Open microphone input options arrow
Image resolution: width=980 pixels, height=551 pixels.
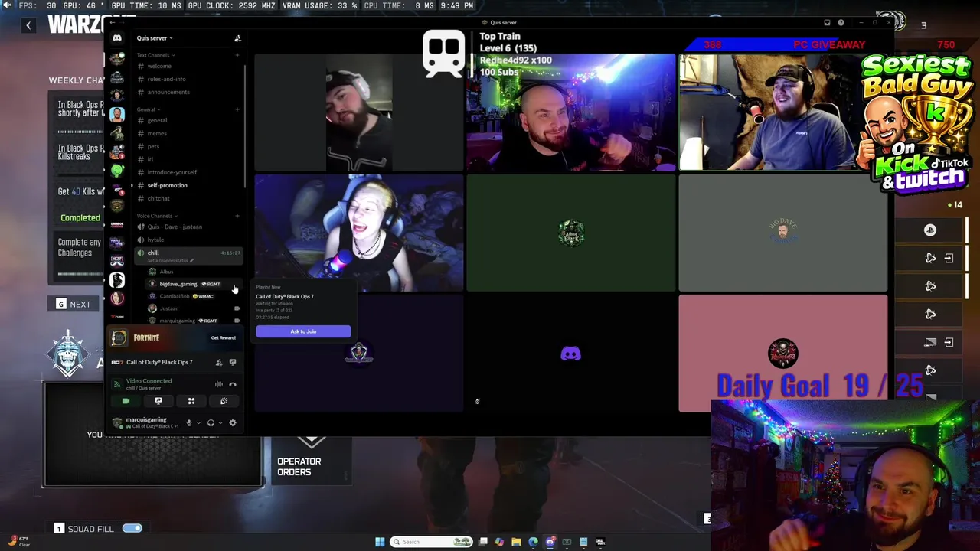[x=198, y=422]
